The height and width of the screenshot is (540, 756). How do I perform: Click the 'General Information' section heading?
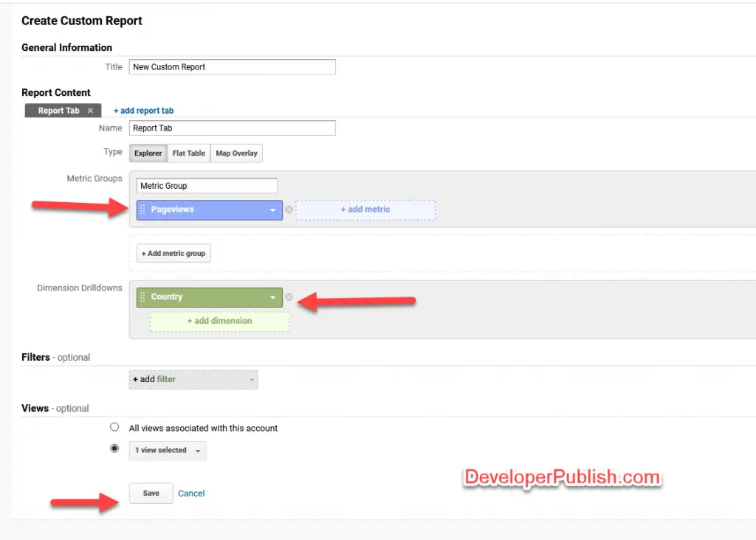click(x=66, y=47)
